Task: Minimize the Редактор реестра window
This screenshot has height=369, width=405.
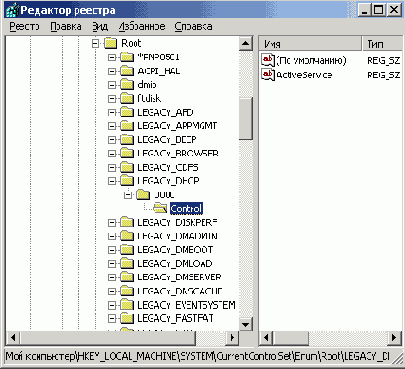Action: pos(365,10)
